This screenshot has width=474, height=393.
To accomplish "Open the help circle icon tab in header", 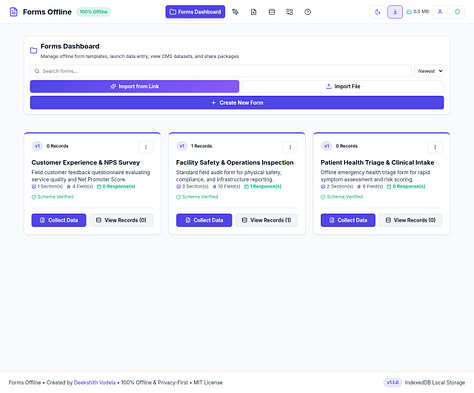I will pos(308,12).
